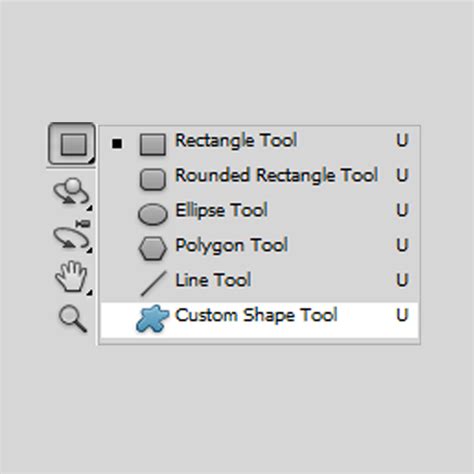Select the Hand tool

pos(71,277)
